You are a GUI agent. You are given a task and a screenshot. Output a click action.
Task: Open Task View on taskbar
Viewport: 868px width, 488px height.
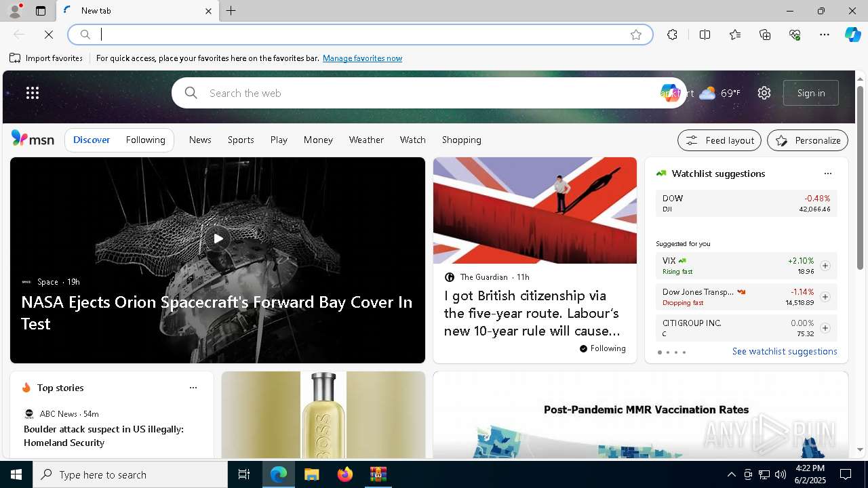[244, 474]
